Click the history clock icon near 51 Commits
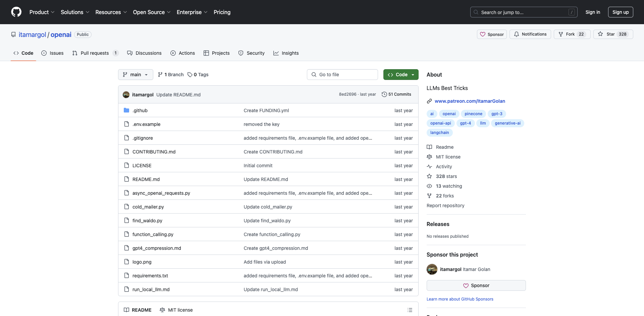Viewport: 644px width, 316px height. (384, 94)
